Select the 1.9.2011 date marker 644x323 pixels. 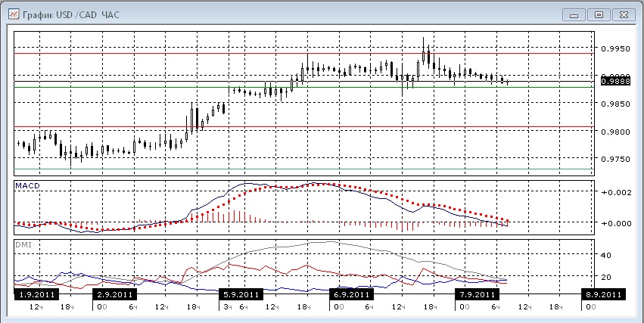click(x=36, y=294)
